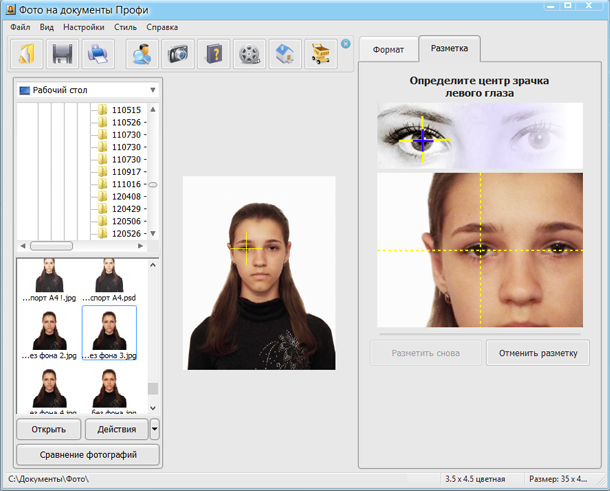Click the Отменить разметку button
610x491 pixels.
pyautogui.click(x=538, y=353)
